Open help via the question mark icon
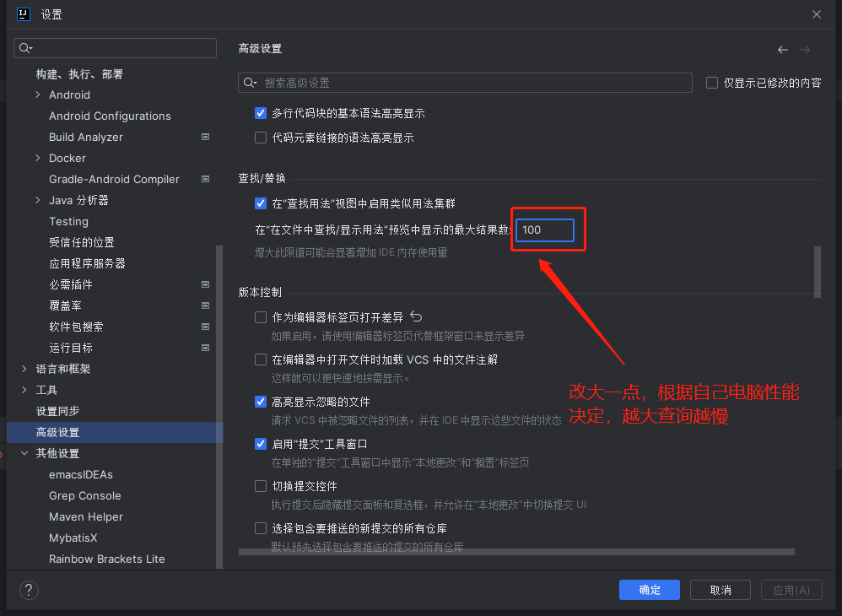 pyautogui.click(x=29, y=590)
